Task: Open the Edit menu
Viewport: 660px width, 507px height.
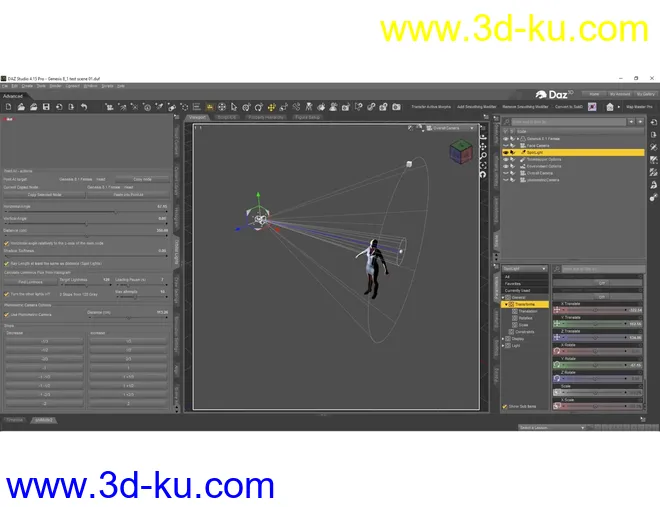Action: tap(16, 86)
